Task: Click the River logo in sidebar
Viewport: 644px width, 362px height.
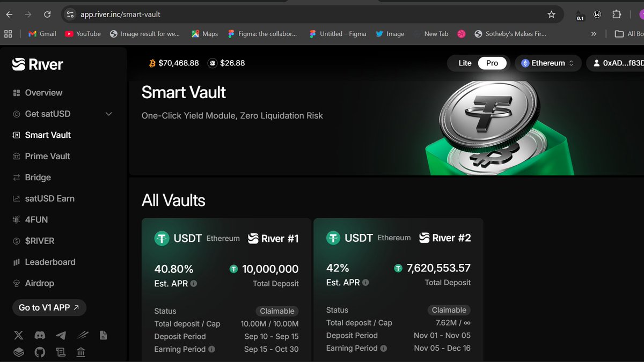Action: [x=38, y=64]
